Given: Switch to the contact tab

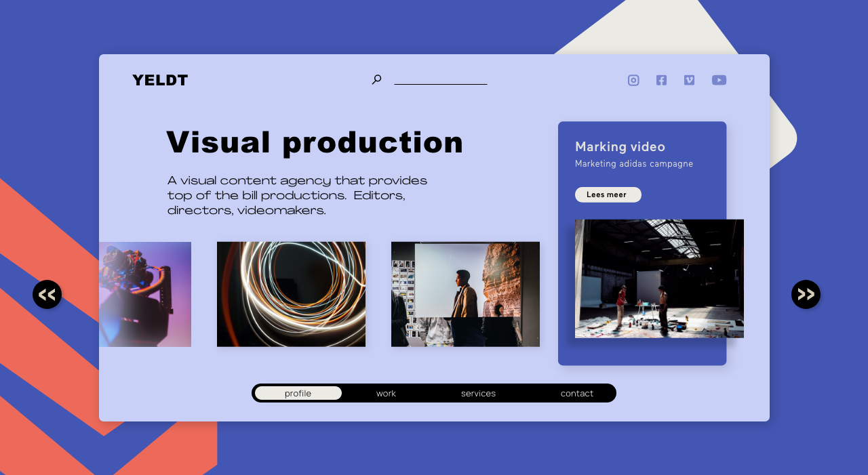Looking at the screenshot, I should coord(577,393).
